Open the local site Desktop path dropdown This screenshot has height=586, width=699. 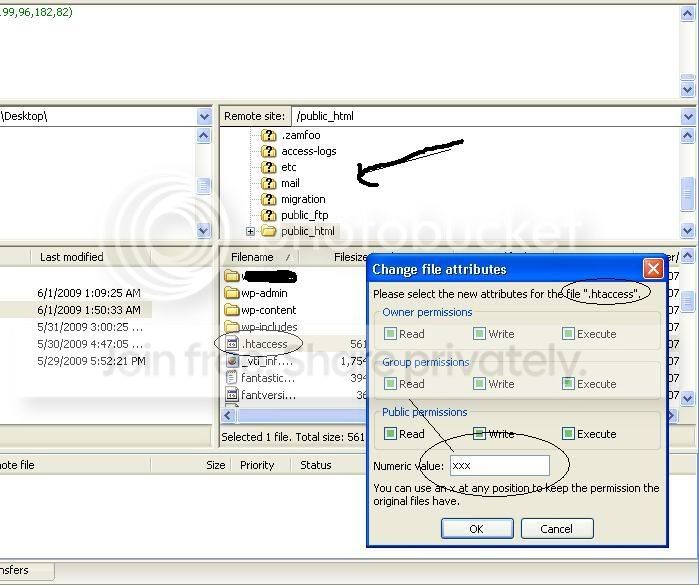(x=204, y=117)
